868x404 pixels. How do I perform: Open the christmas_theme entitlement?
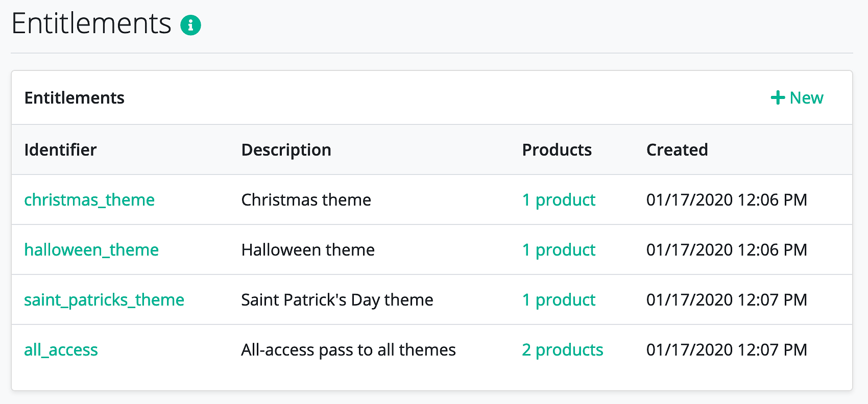[x=89, y=199]
